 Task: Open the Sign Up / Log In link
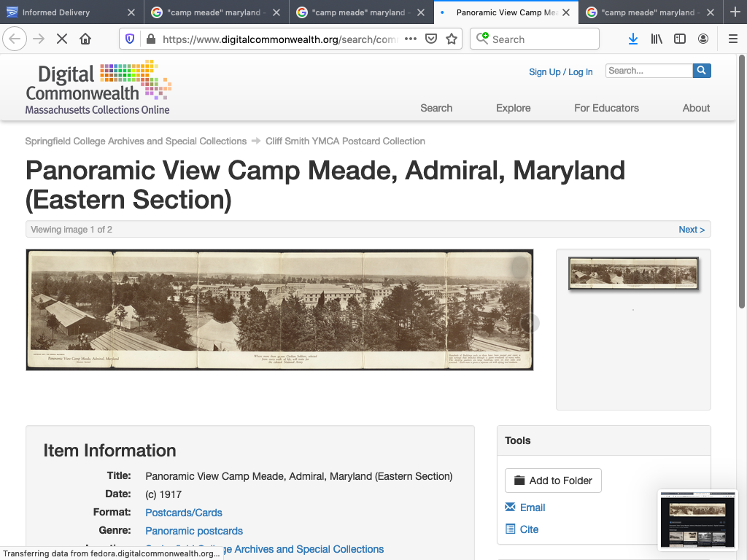(560, 72)
